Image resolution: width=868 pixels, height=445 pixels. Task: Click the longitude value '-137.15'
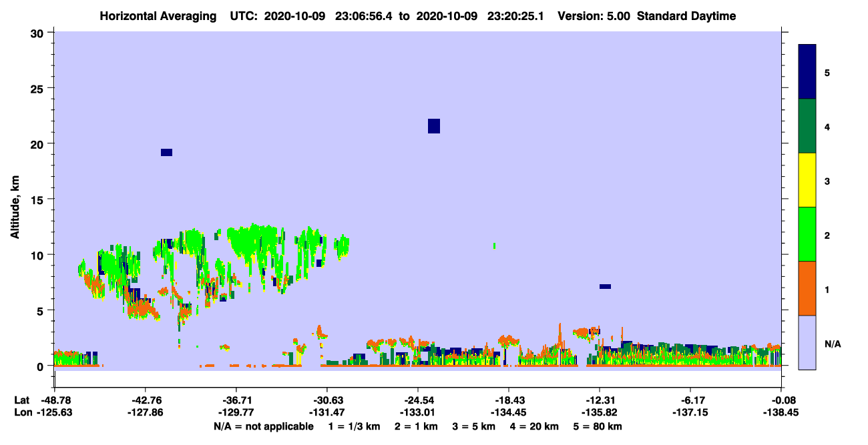pyautogui.click(x=690, y=413)
